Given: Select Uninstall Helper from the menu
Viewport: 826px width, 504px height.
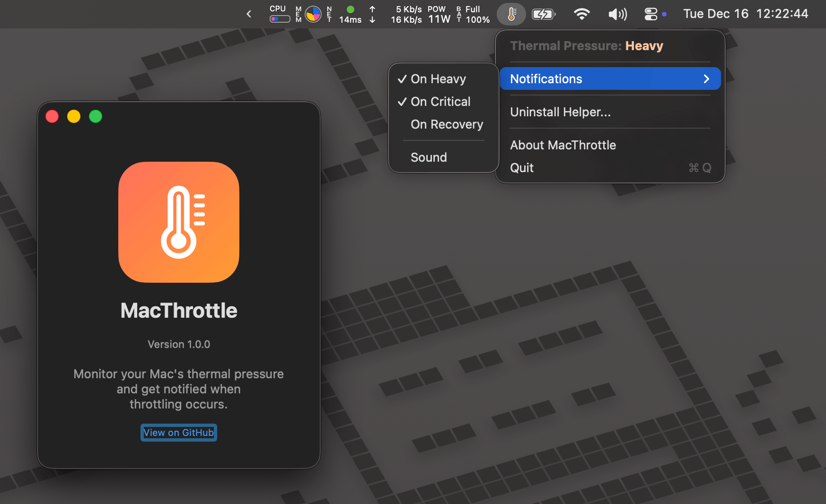Looking at the screenshot, I should pyautogui.click(x=560, y=112).
